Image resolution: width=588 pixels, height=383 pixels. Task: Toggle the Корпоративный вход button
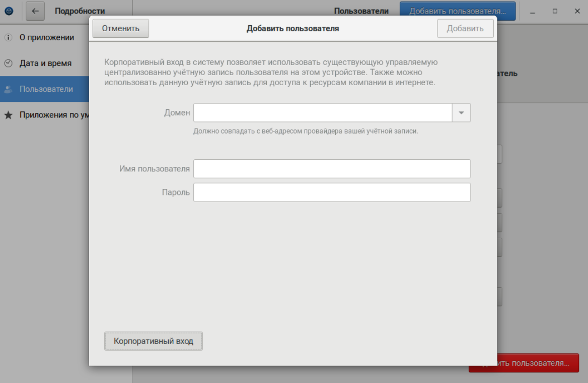click(x=154, y=341)
